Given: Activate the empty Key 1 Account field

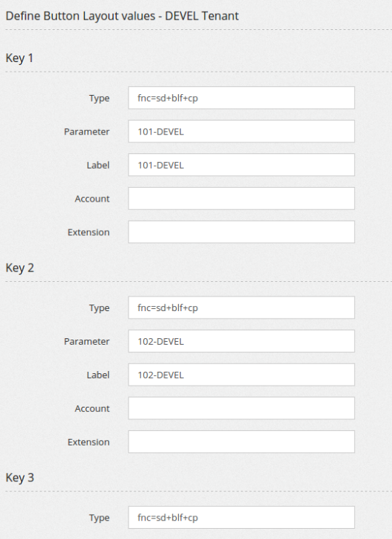Looking at the screenshot, I should click(241, 199).
